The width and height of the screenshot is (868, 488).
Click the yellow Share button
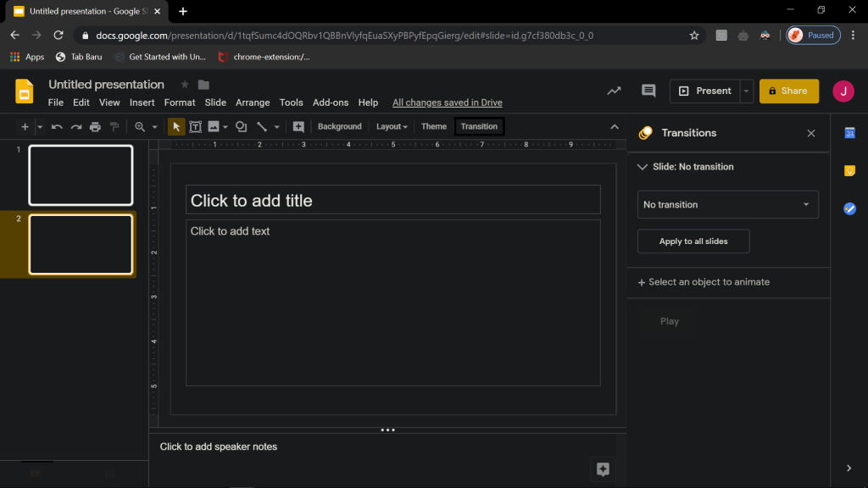pyautogui.click(x=788, y=91)
